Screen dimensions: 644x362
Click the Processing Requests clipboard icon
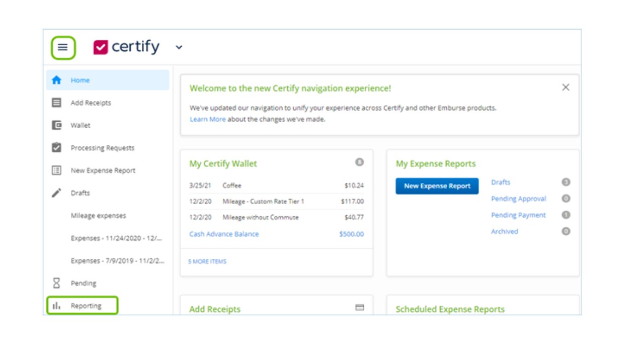57,148
